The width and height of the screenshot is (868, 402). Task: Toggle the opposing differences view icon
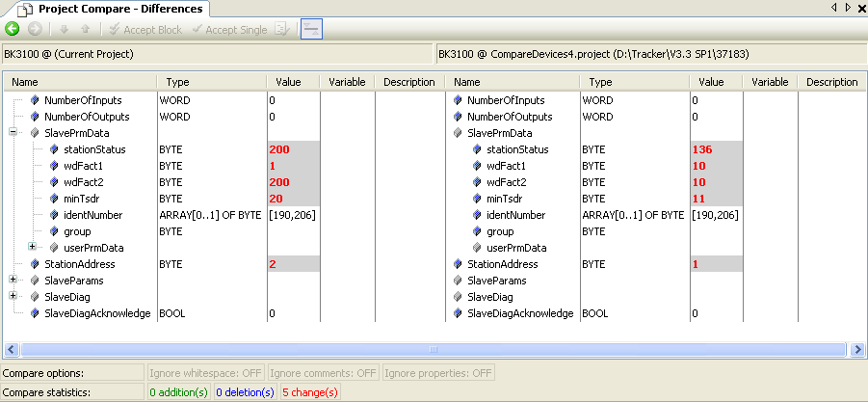[x=312, y=29]
